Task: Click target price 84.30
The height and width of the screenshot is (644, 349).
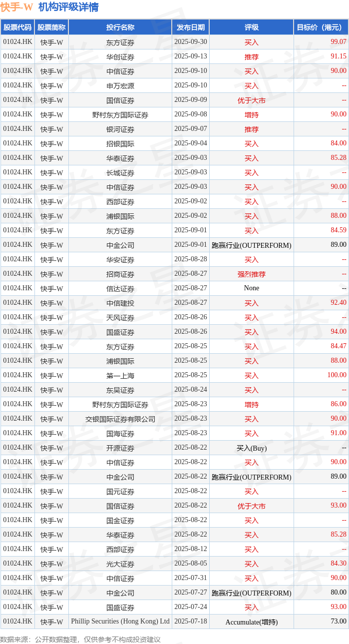Action: click(x=339, y=564)
